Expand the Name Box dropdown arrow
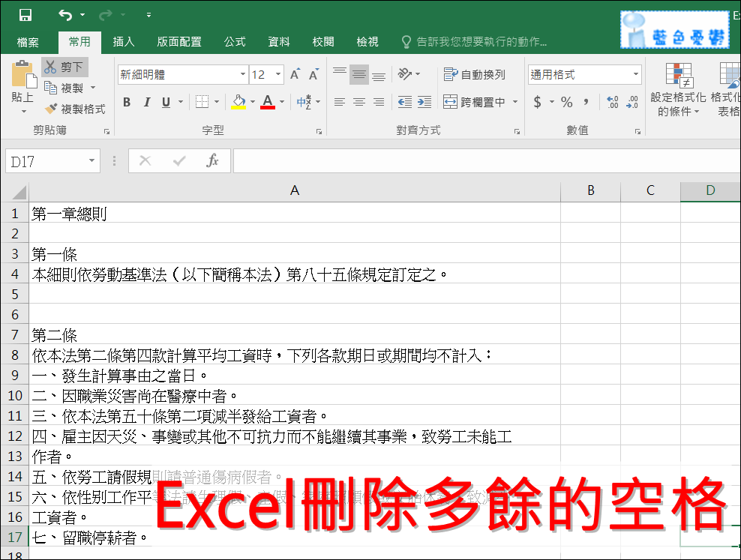741x560 pixels. [91, 161]
